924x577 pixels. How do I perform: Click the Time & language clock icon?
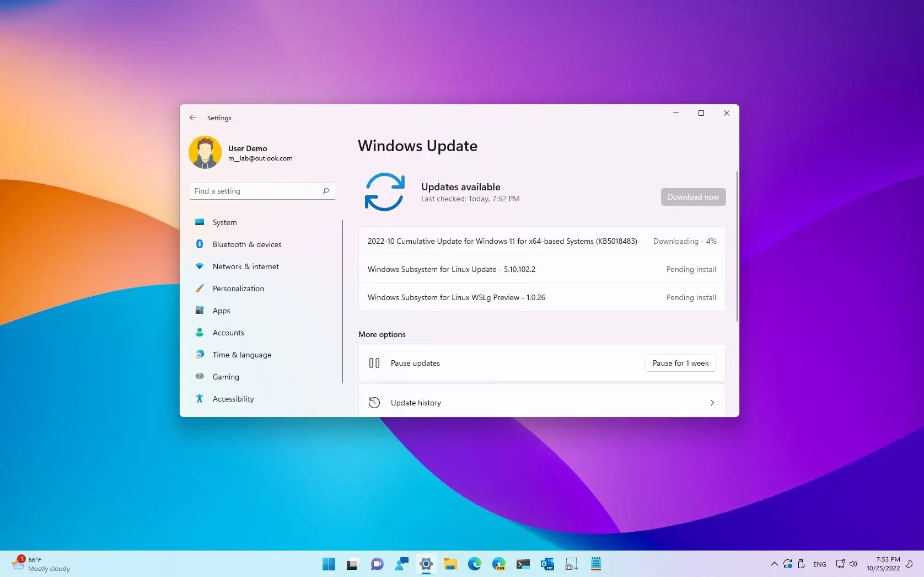200,355
